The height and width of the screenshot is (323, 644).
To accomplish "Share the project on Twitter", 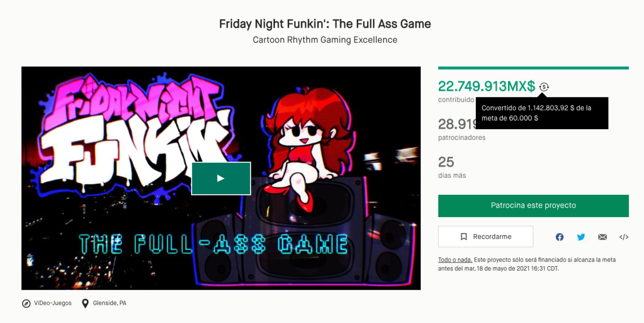I will pyautogui.click(x=581, y=237).
